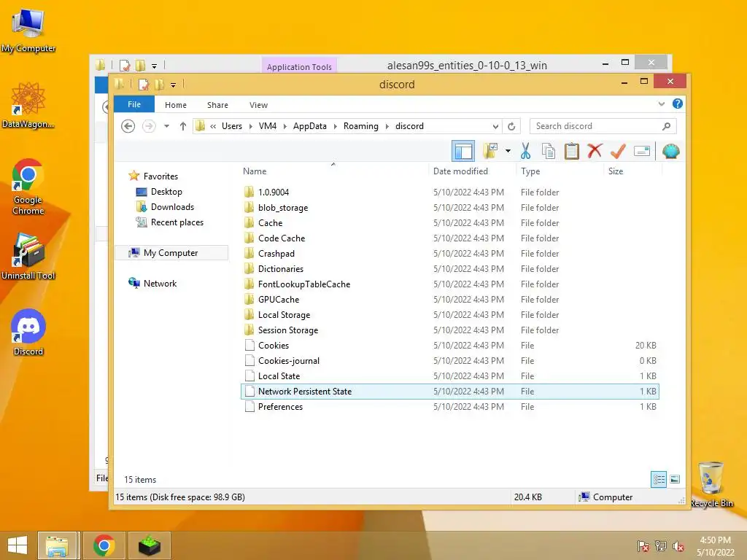The height and width of the screenshot is (560, 747).
Task: Click the search magnifier icon
Action: tap(667, 126)
